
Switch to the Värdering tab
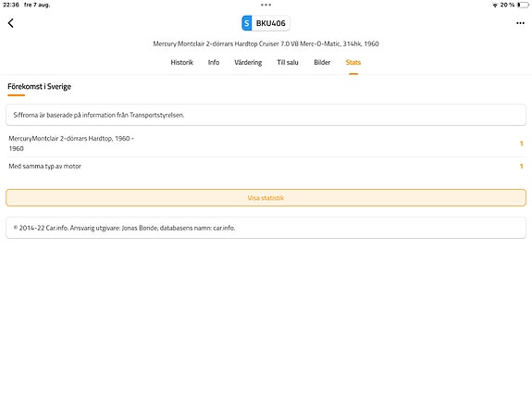[x=248, y=62]
